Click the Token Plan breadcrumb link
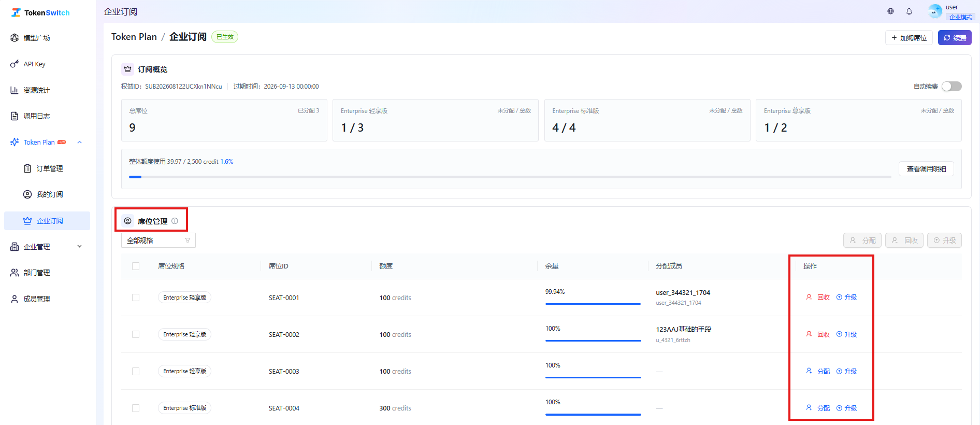This screenshot has width=980, height=425. click(134, 37)
